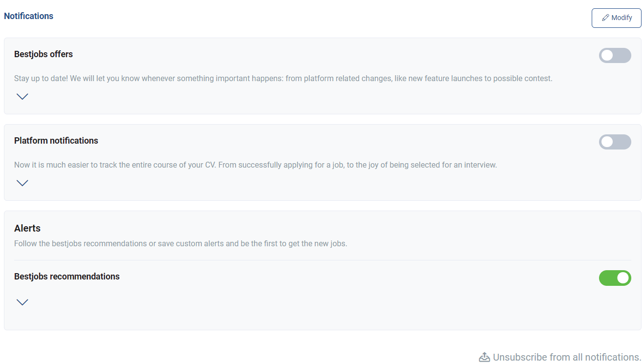
Task: Expand the Bestjobs offers section chevron
Action: [22, 96]
